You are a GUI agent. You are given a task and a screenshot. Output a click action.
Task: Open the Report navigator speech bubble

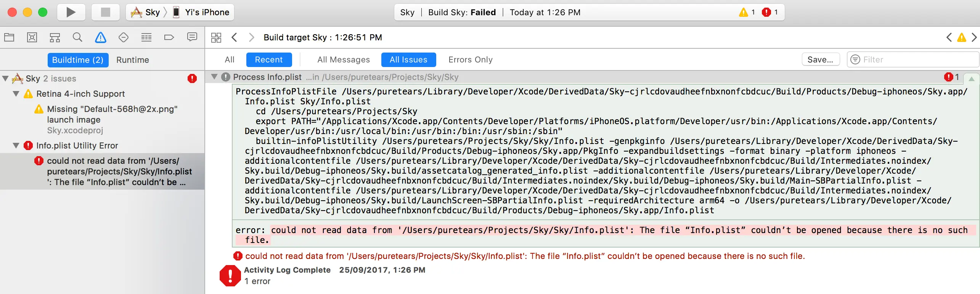[x=192, y=37]
